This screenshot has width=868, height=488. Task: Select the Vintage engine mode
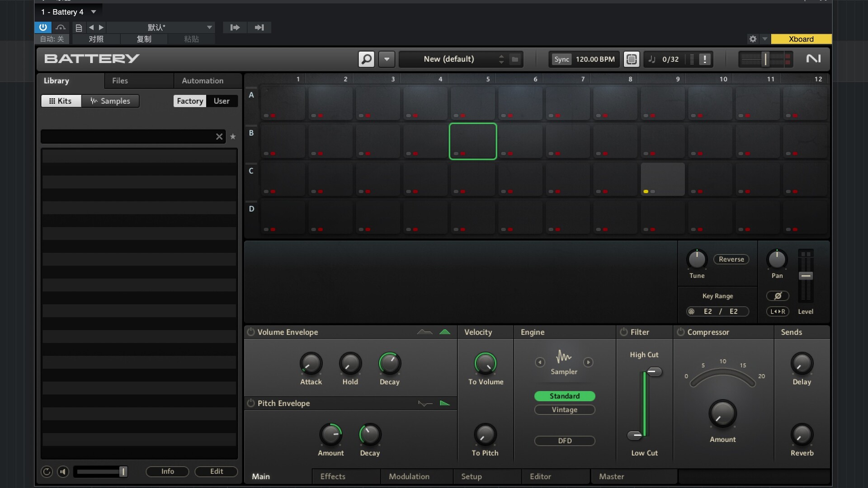564,409
